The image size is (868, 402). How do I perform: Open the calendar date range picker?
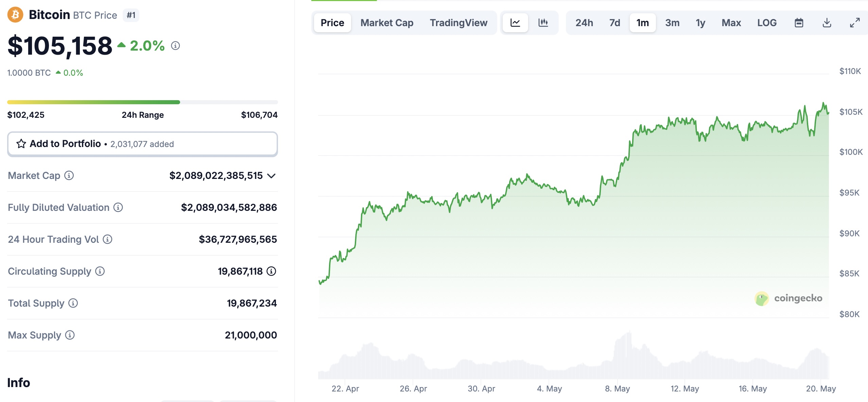pos(799,23)
